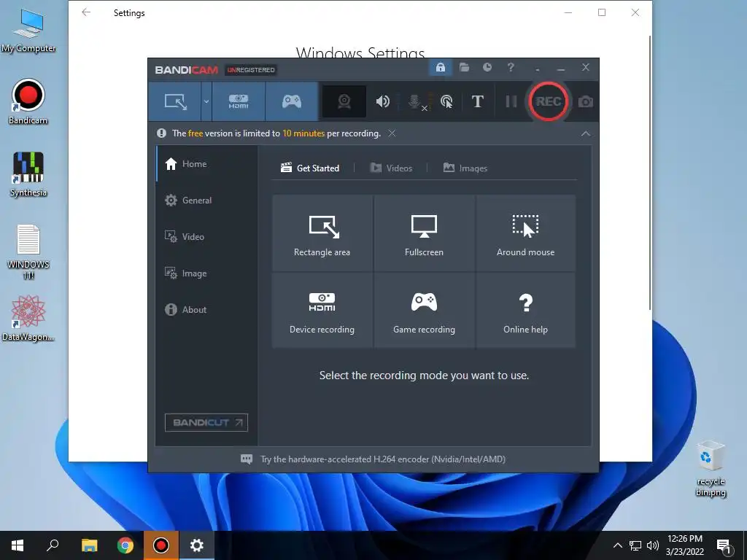The image size is (747, 560).
Task: Open the Online help tile
Action: pos(525,311)
